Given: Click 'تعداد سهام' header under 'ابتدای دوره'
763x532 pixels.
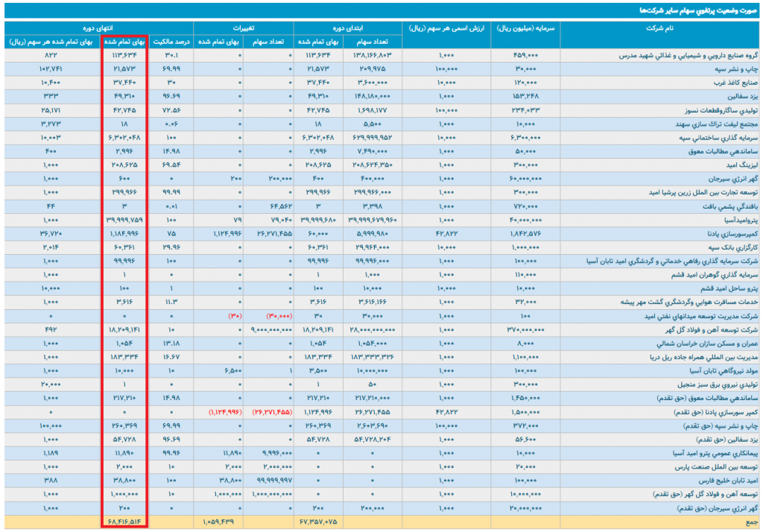Looking at the screenshot, I should click(x=373, y=42).
